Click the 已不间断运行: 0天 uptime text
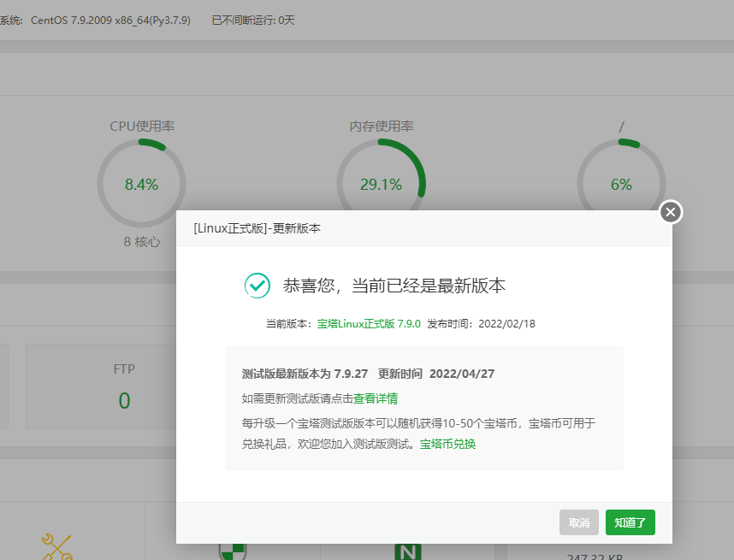 click(253, 21)
